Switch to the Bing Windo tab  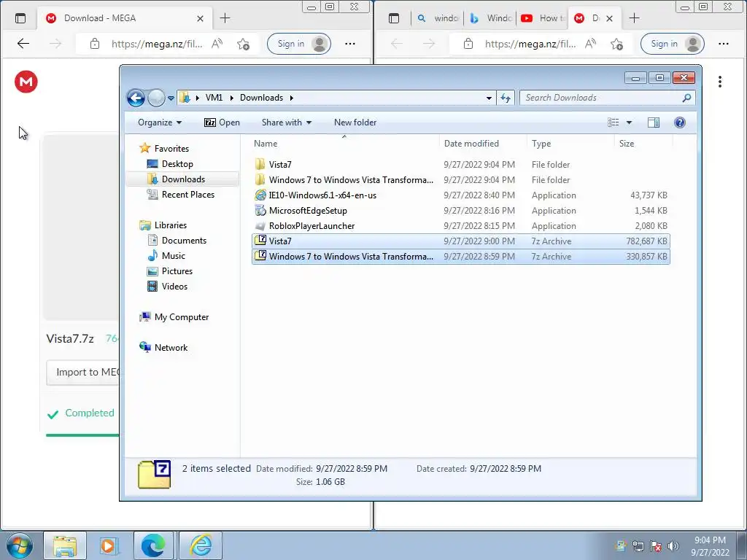[491, 18]
